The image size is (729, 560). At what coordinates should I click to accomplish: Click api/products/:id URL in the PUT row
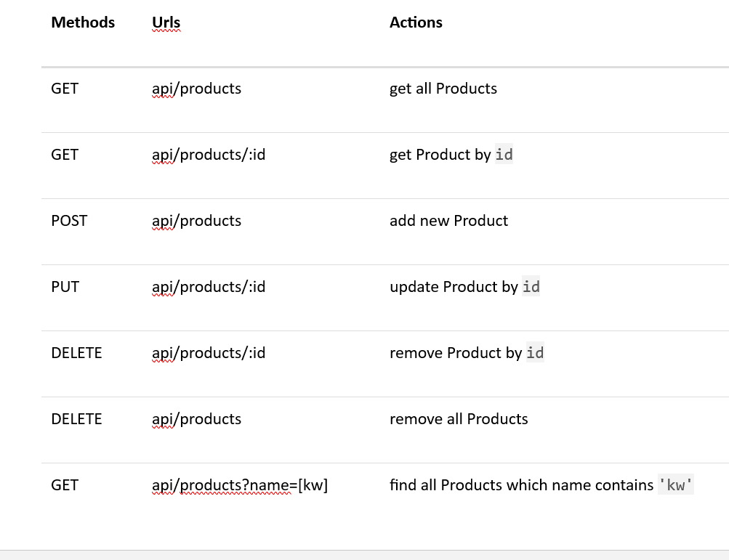click(x=209, y=287)
